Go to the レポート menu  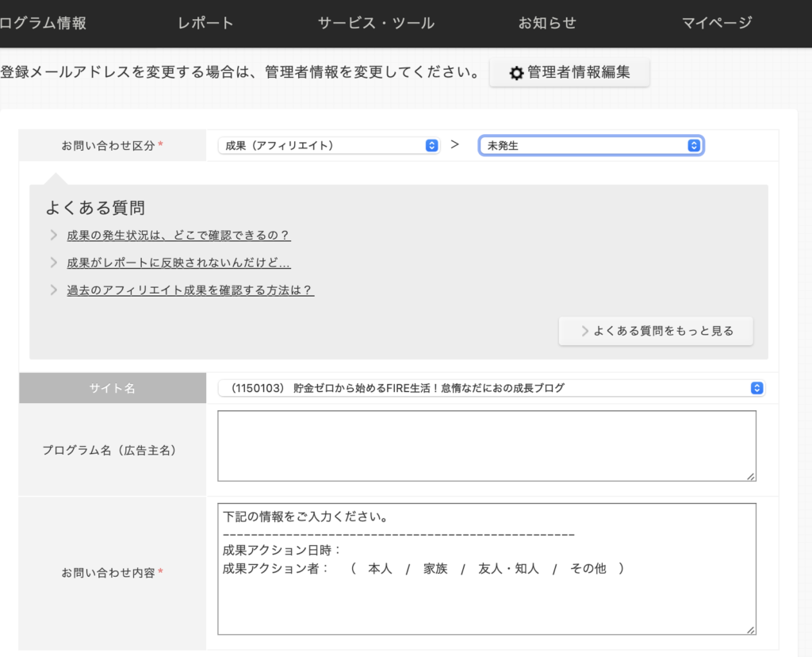tap(206, 23)
